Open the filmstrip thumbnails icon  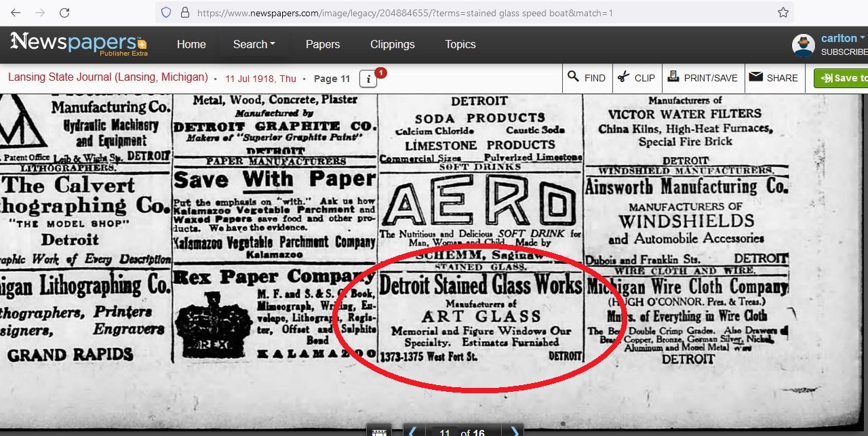coord(380,431)
